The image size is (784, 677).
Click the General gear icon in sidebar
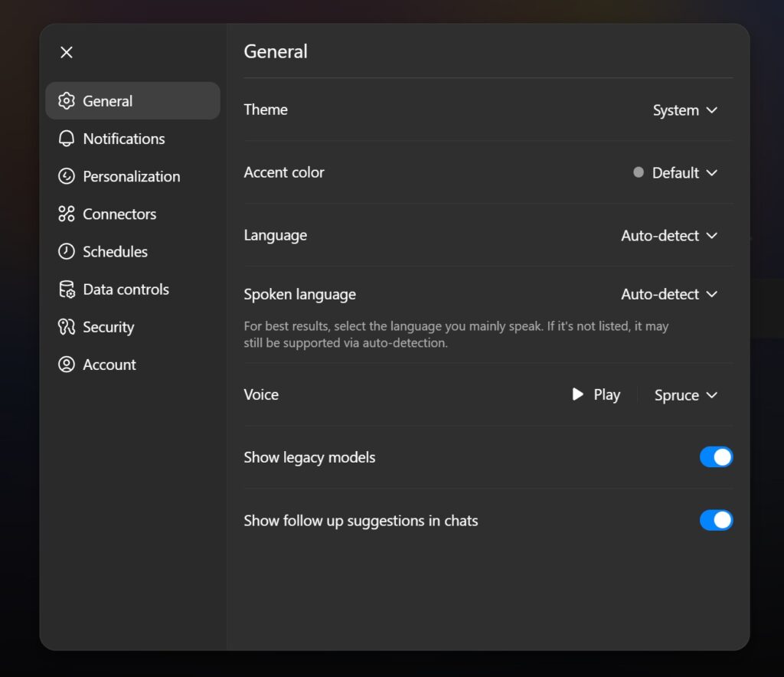(67, 101)
